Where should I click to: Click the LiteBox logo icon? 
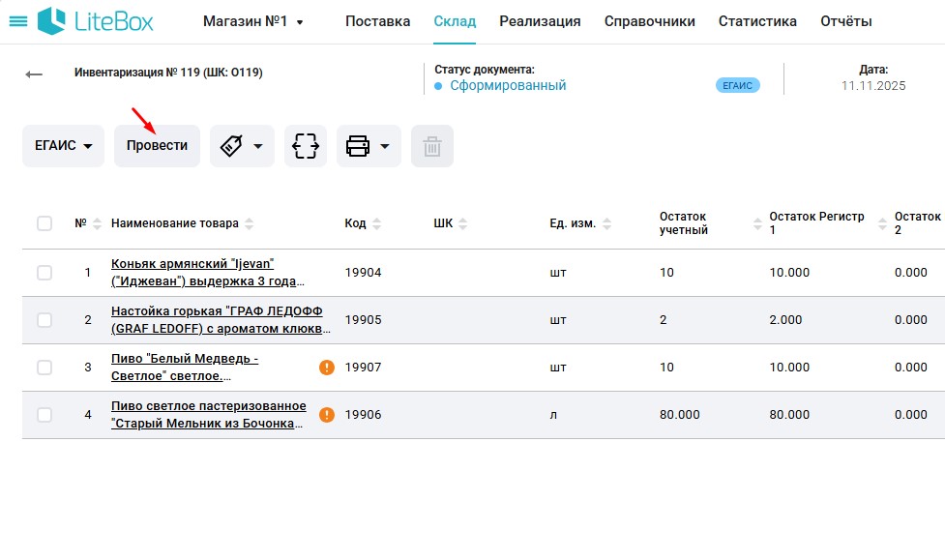(52, 19)
